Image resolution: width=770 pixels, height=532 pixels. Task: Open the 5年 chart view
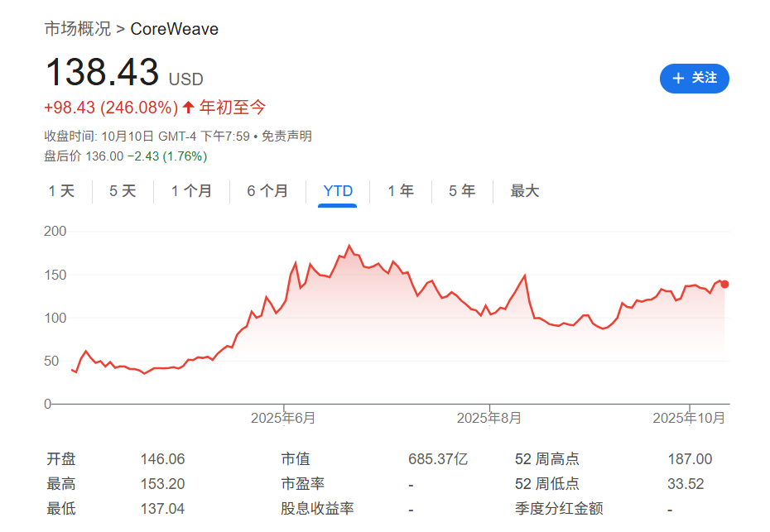[461, 190]
